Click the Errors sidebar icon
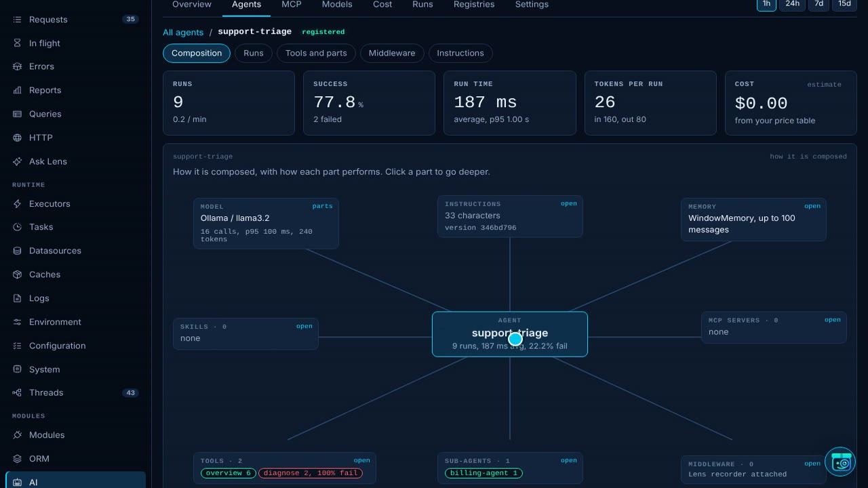868x488 pixels. tap(18, 66)
